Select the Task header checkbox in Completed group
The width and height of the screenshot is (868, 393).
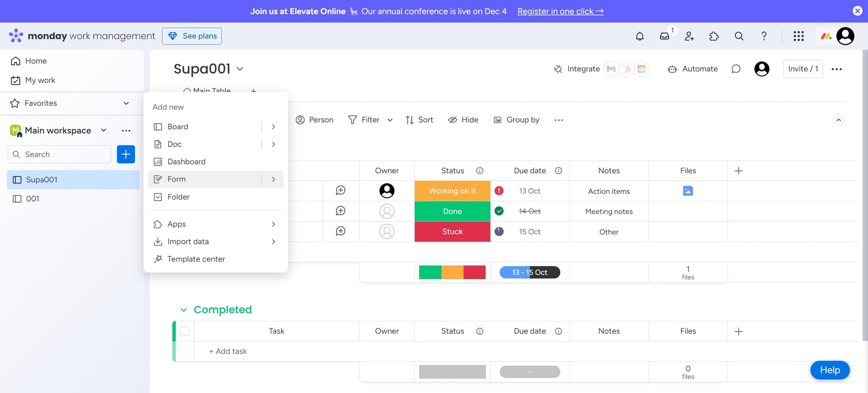pos(185,331)
